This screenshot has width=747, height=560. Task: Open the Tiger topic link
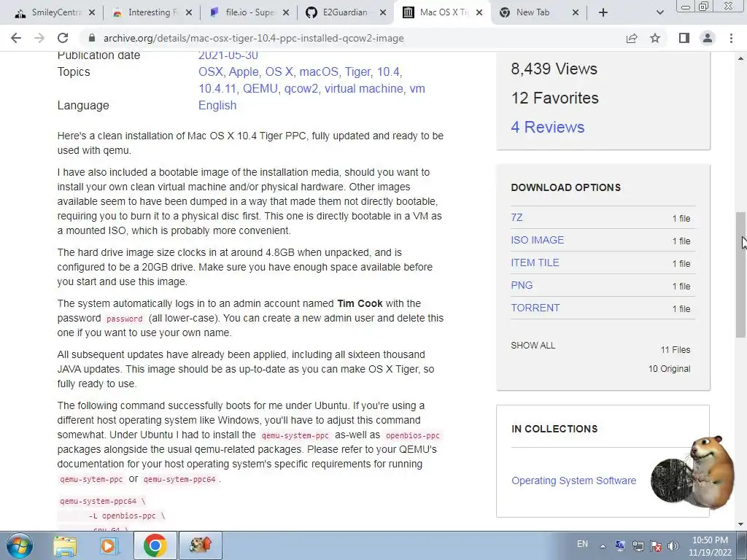click(x=357, y=72)
